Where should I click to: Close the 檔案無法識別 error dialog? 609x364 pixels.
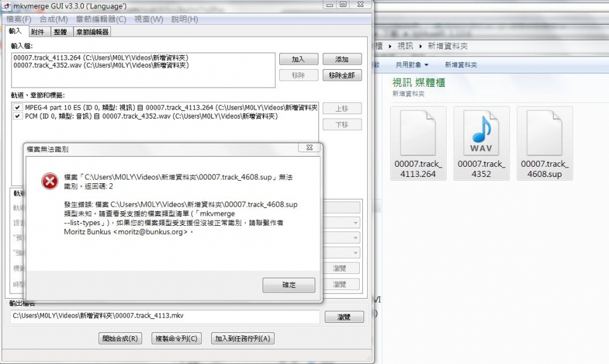310,148
